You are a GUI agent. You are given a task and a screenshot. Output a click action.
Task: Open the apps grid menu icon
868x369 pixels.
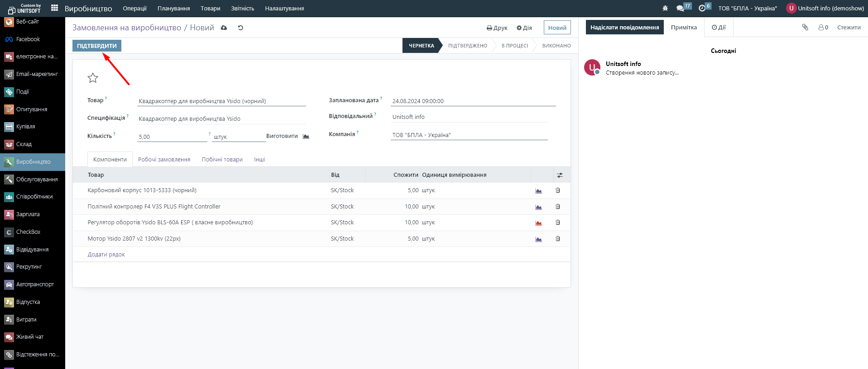pyautogui.click(x=54, y=8)
